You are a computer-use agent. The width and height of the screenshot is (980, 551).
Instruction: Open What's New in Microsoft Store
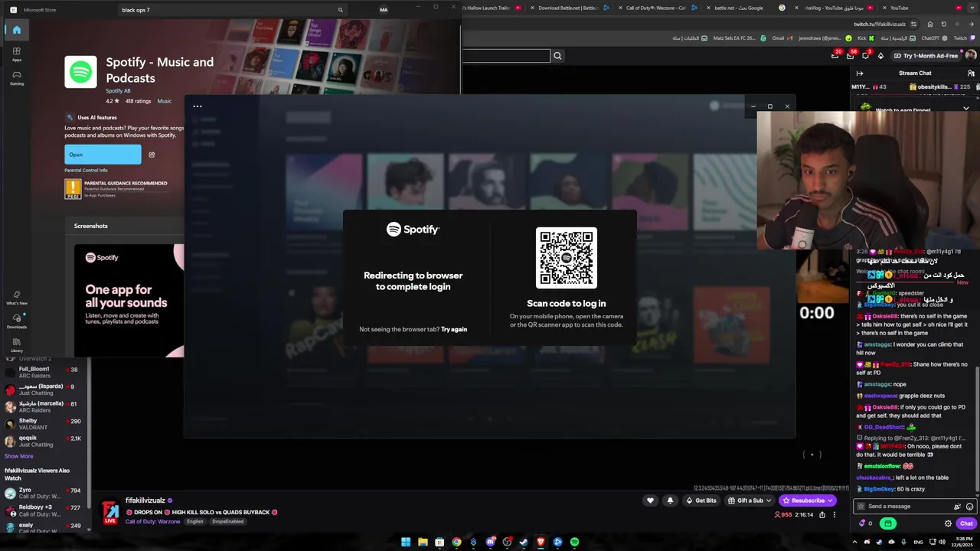(x=16, y=298)
